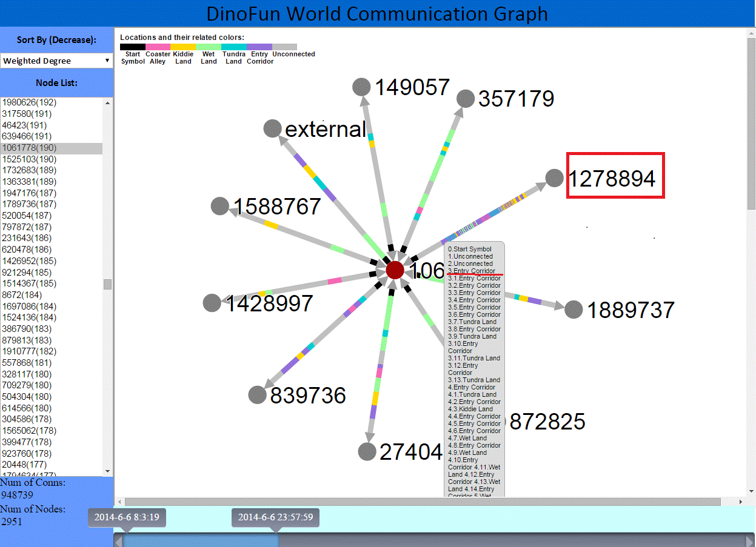
Task: Click the Coaster Alley pink legend swatch
Action: coord(158,47)
